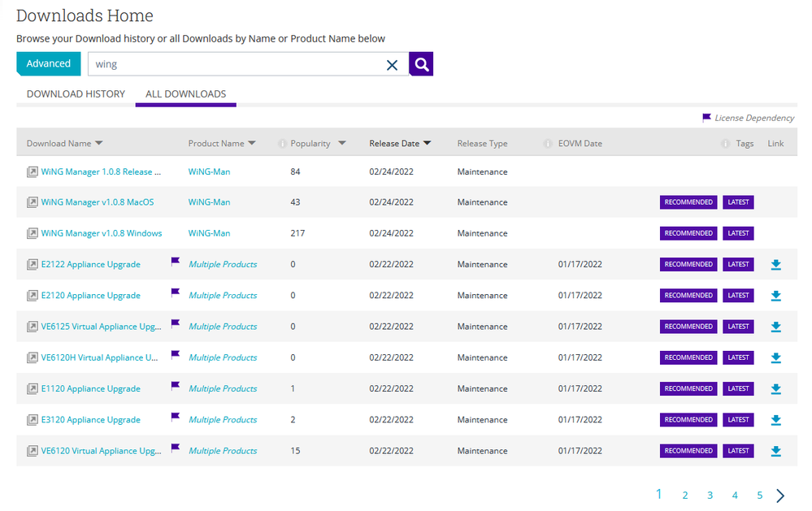Go to results page 2
This screenshot has width=812, height=511.
point(684,496)
